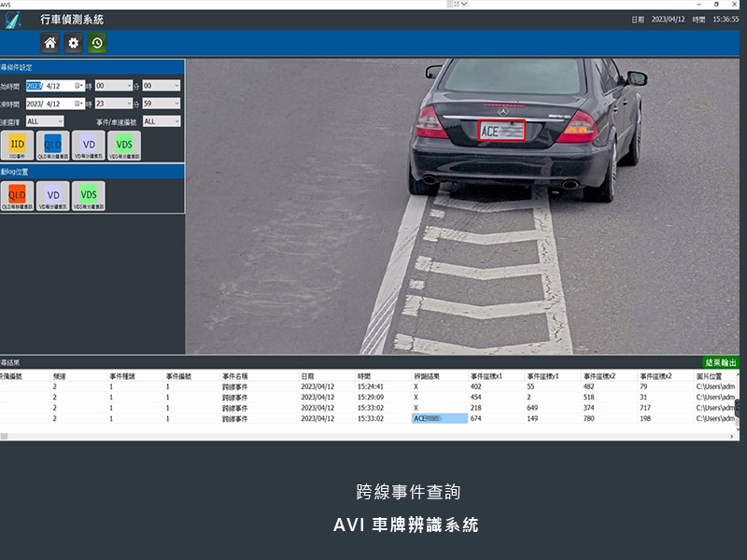This screenshot has width=747, height=560.
Task: Open the lane selection ALL dropdown
Action: point(47,122)
